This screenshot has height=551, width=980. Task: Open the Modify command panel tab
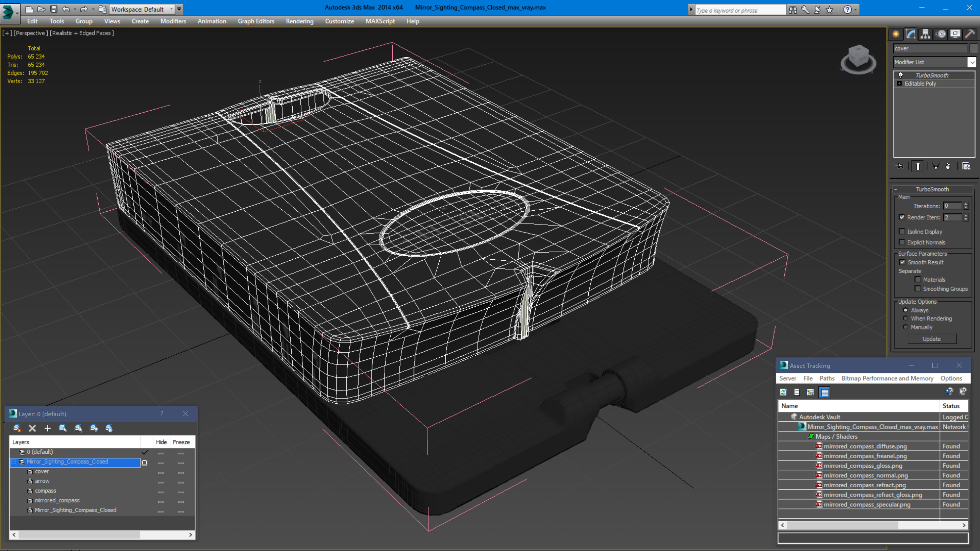point(911,34)
